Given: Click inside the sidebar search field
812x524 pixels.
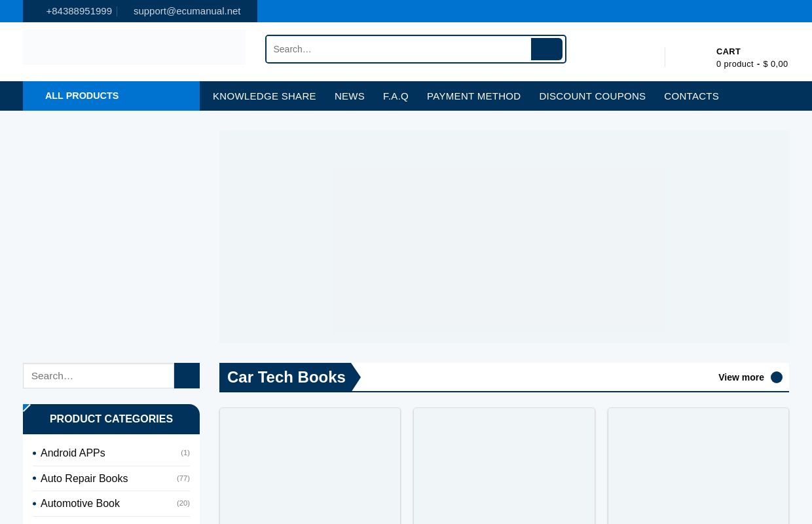Looking at the screenshot, I should (x=98, y=375).
